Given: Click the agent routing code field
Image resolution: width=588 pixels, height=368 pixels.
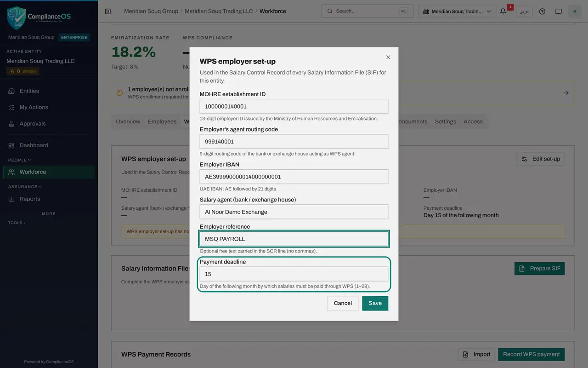Looking at the screenshot, I should [294, 142].
